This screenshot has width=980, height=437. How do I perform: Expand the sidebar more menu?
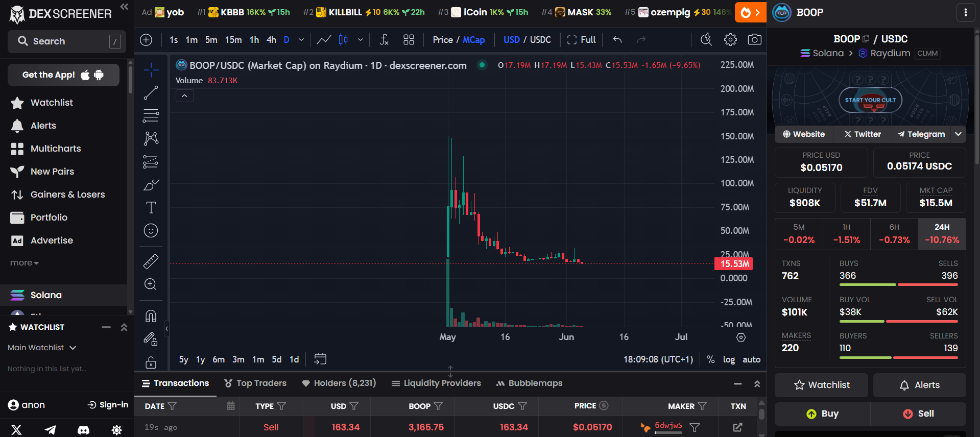point(24,263)
